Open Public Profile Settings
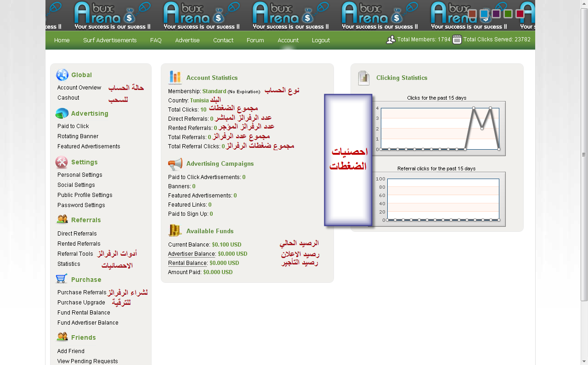Image resolution: width=588 pixels, height=365 pixels. tap(85, 195)
